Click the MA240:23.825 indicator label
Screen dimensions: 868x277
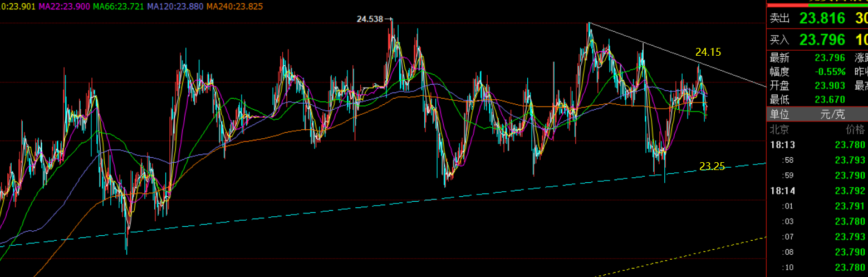236,6
